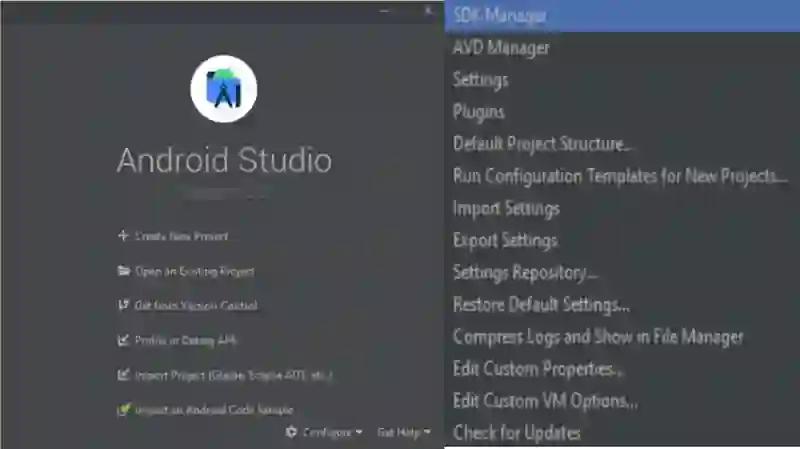Image resolution: width=800 pixels, height=449 pixels.
Task: Choose Export Settings menu entry
Action: point(622,241)
